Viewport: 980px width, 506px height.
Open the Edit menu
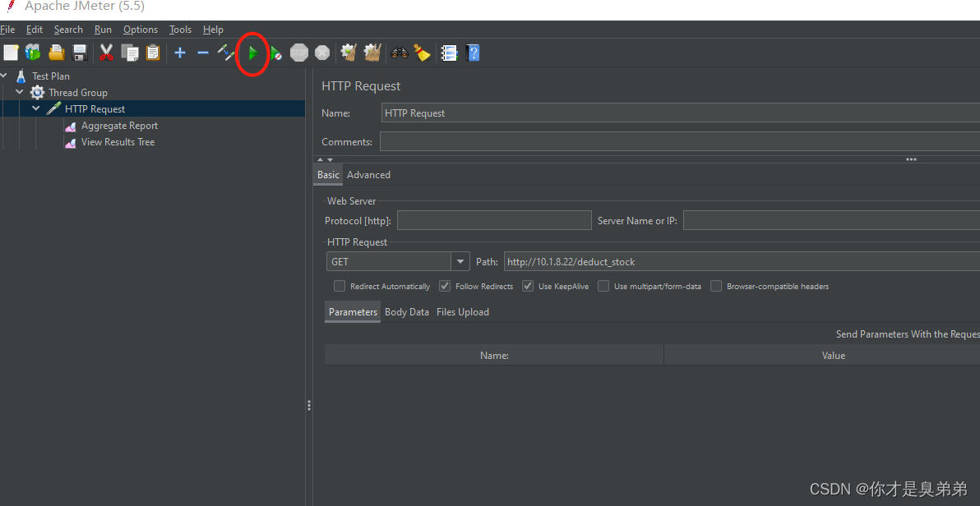[35, 30]
